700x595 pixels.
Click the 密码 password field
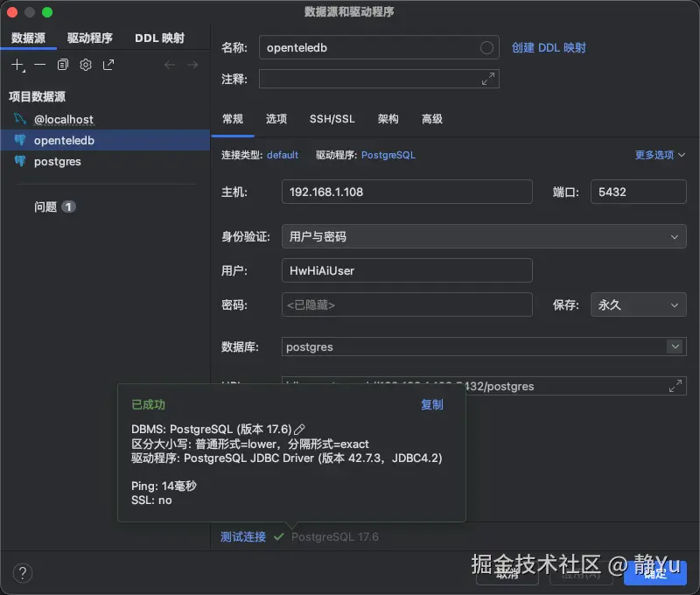coord(407,304)
